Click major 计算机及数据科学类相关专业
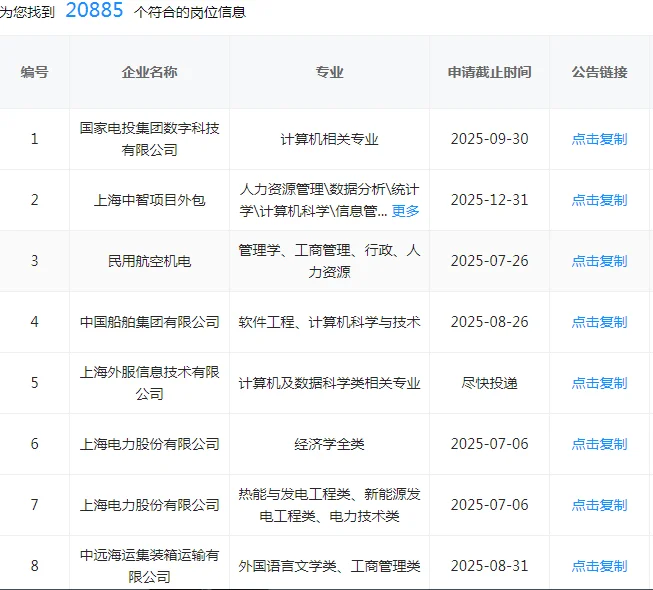The height and width of the screenshot is (590, 653). [x=329, y=383]
